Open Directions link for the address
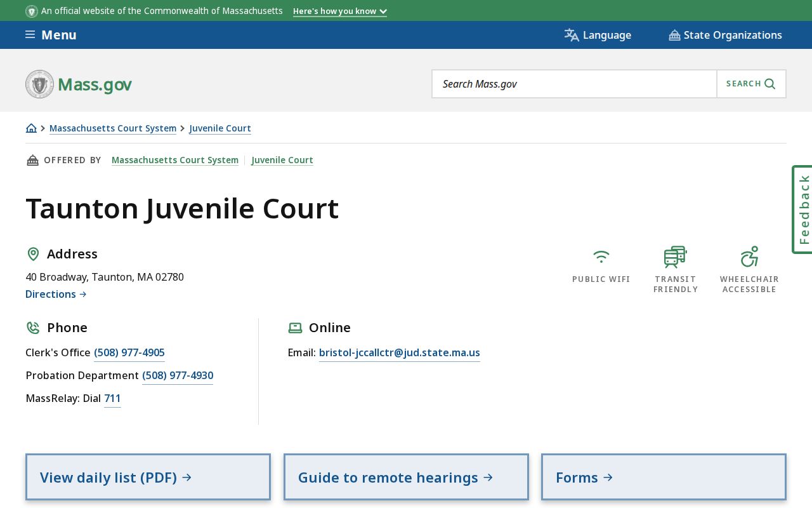 [56, 294]
